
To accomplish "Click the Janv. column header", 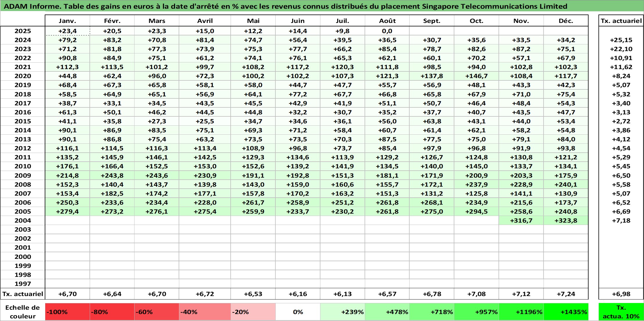I will (67, 21).
